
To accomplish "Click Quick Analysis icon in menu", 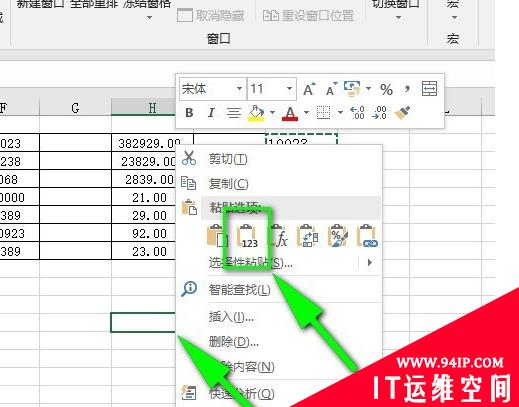I will click(188, 393).
